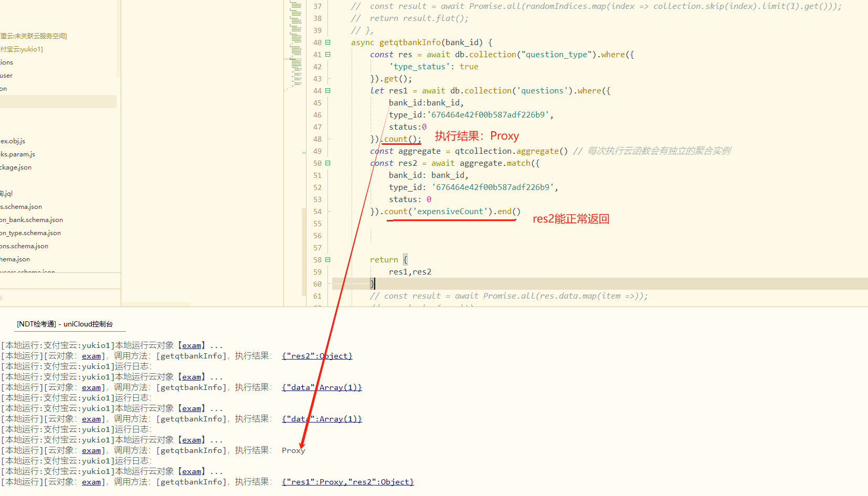868x496 pixels.
Task: Open on_type.schema.json in the file tree
Action: pos(30,233)
